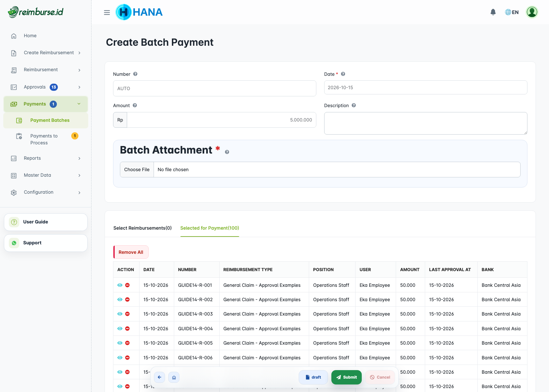Click the back arrow in bottom bar
Viewport: 549px width, 392px height.
tap(159, 377)
